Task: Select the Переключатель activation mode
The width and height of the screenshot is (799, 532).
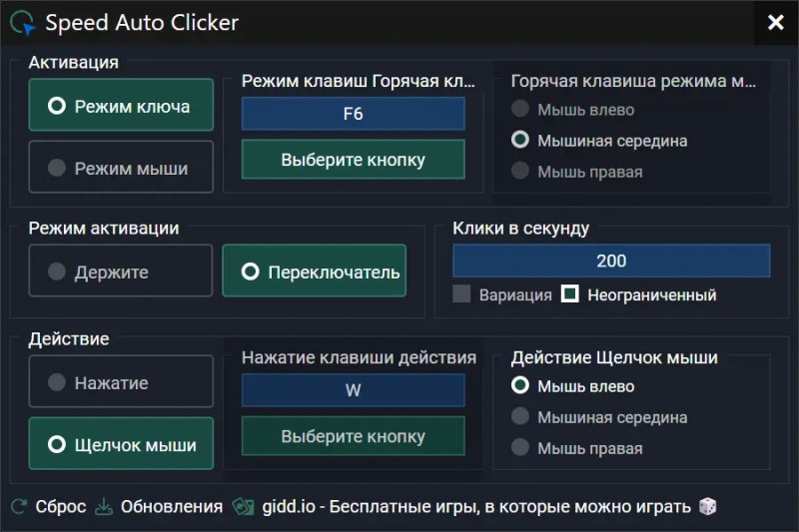Action: click(x=315, y=270)
